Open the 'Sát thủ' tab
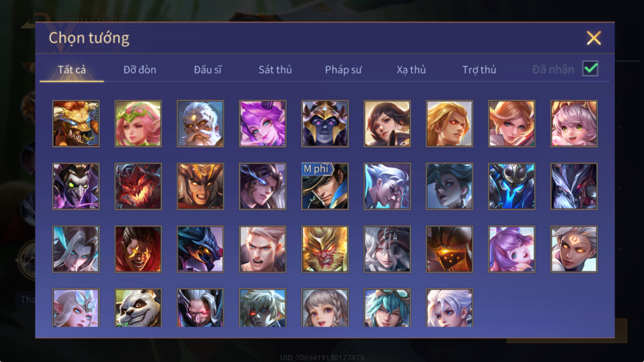Screen dimensions: 644x362 (275, 69)
